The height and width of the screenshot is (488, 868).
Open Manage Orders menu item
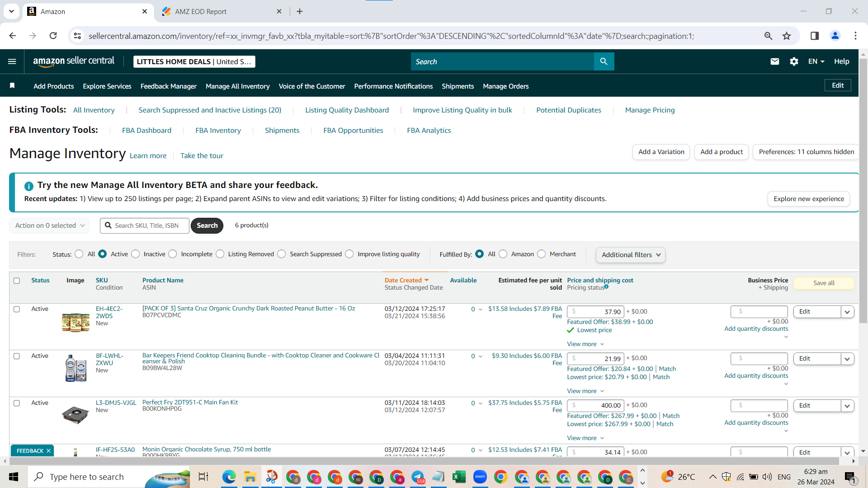pyautogui.click(x=505, y=86)
